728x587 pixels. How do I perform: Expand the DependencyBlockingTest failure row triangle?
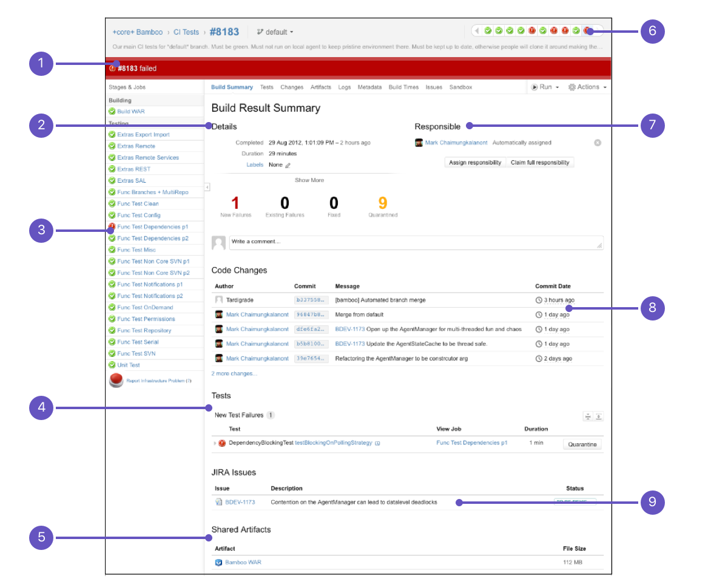coord(215,443)
